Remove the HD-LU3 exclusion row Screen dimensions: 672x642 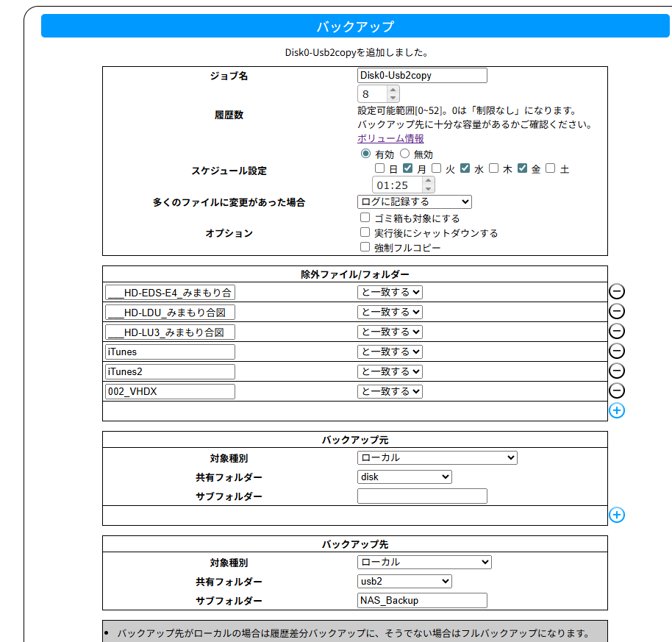[617, 332]
